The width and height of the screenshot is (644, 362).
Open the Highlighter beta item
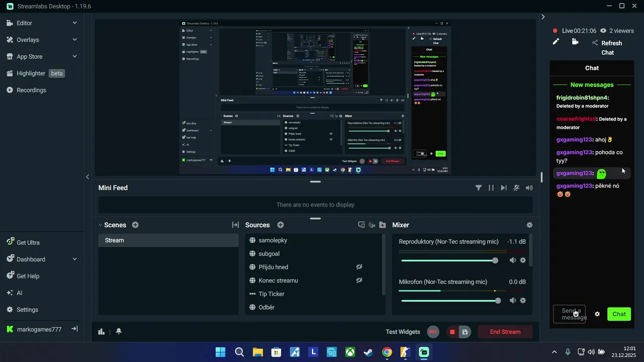(35, 73)
